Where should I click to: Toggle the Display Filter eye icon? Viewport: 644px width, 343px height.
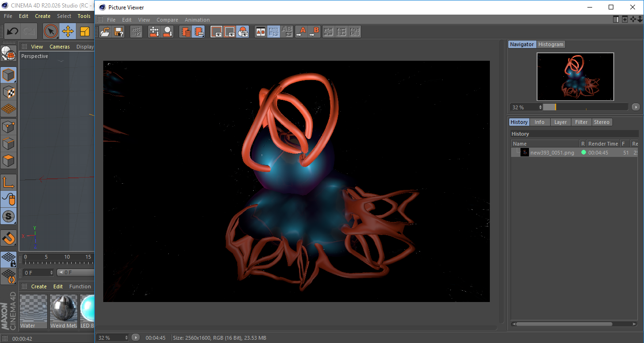pyautogui.click(x=216, y=32)
